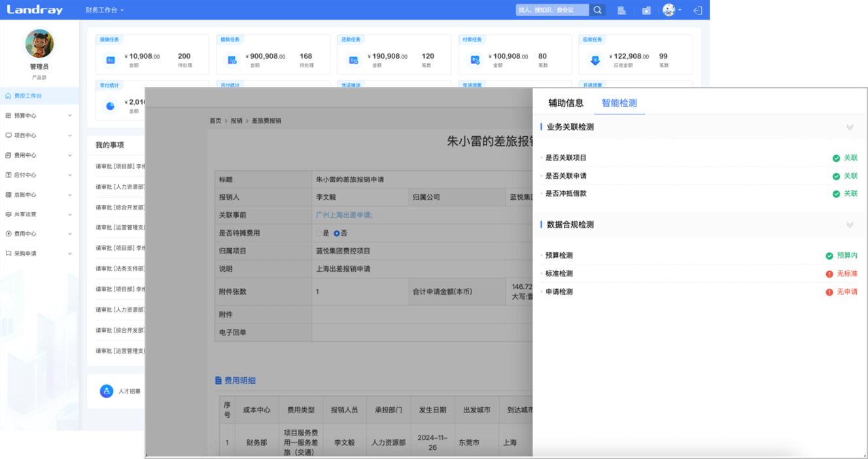The height and width of the screenshot is (459, 868).
Task: Switch to the 辅助信息 tab
Action: [566, 103]
